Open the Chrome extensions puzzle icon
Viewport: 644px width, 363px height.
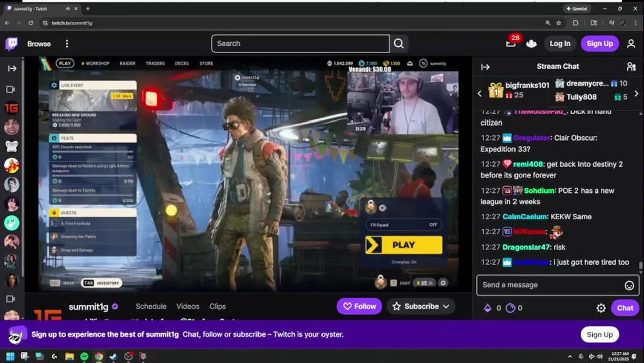click(x=575, y=23)
